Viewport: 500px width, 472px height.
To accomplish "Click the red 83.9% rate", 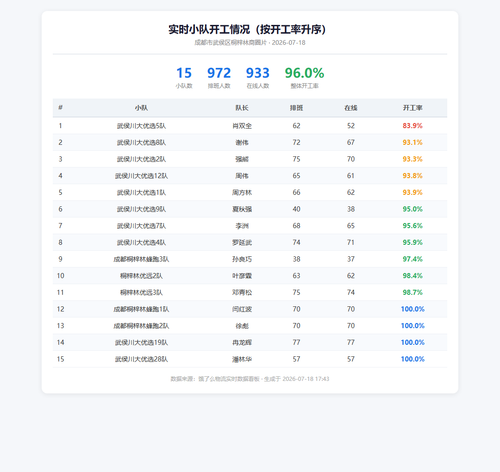I will click(x=412, y=126).
